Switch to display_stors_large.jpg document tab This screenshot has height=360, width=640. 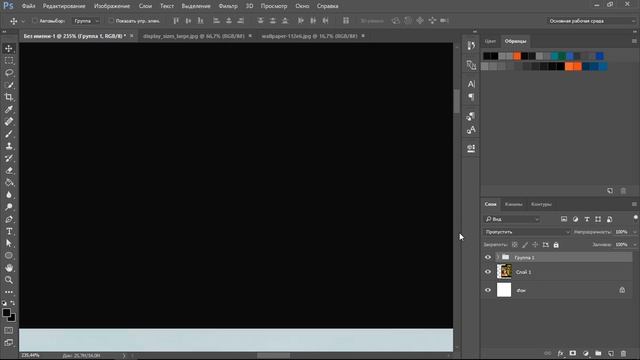193,36
